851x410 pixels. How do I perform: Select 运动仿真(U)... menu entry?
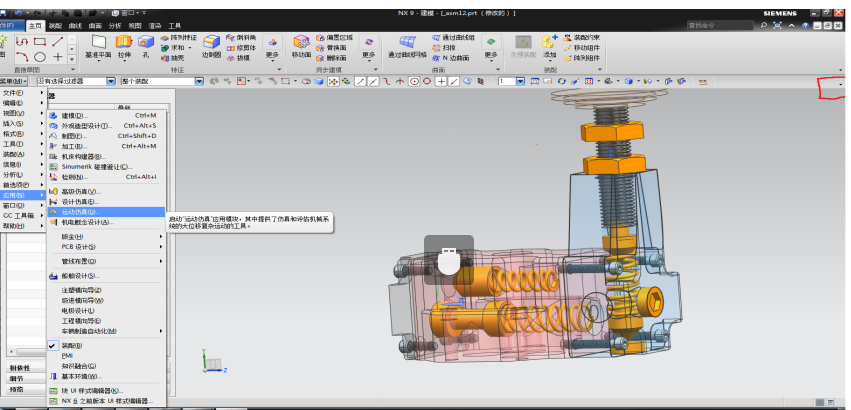[106, 212]
